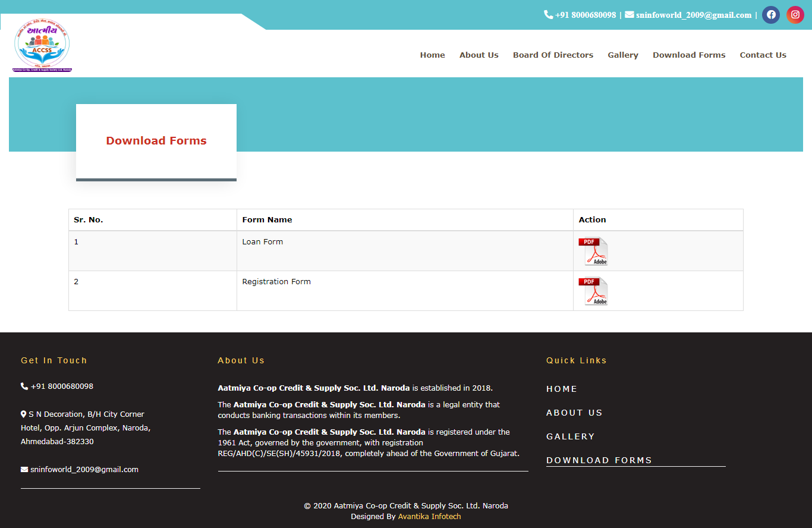The height and width of the screenshot is (528, 812).
Task: Navigate to Contact Us page
Action: (763, 55)
